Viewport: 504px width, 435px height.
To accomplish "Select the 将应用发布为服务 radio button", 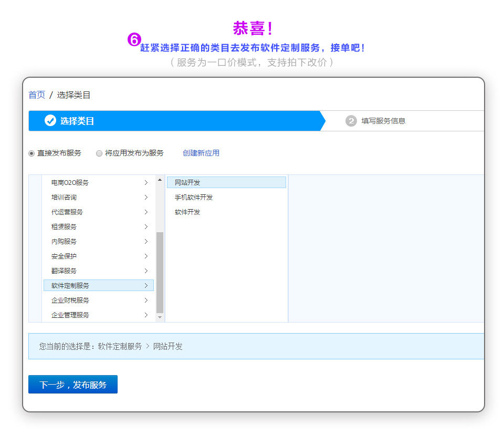I will pyautogui.click(x=99, y=153).
